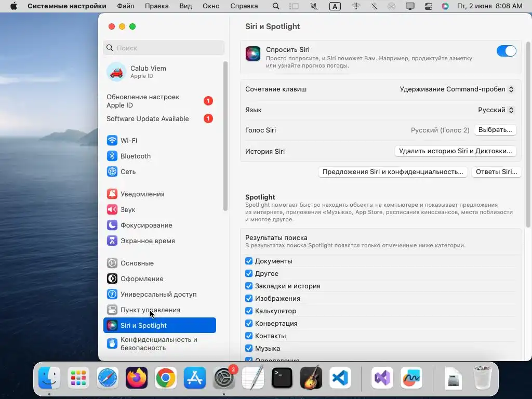
Task: Open Launchpad in the Dock
Action: coord(78,378)
